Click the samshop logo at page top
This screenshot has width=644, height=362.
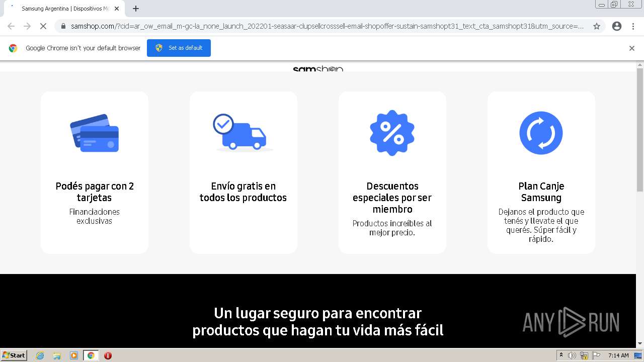(x=318, y=68)
